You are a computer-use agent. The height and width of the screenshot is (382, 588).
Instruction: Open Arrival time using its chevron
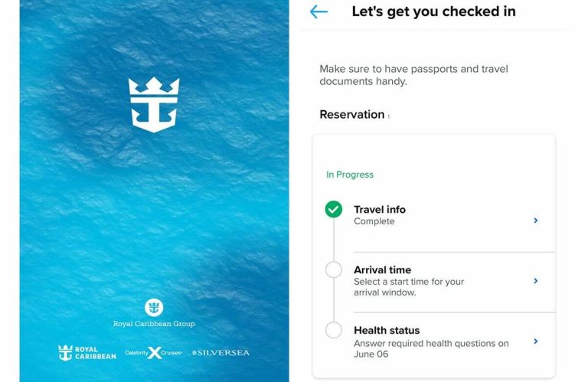(x=535, y=281)
